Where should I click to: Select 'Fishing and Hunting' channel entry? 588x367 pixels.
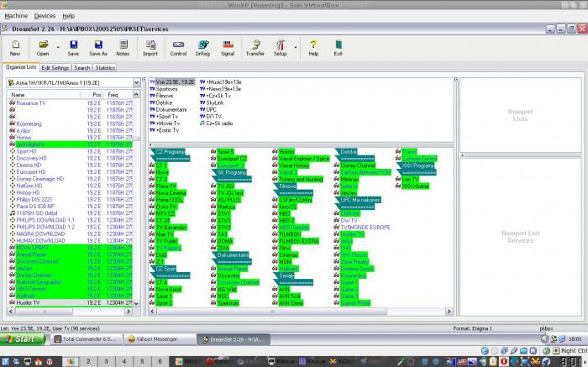301,179
